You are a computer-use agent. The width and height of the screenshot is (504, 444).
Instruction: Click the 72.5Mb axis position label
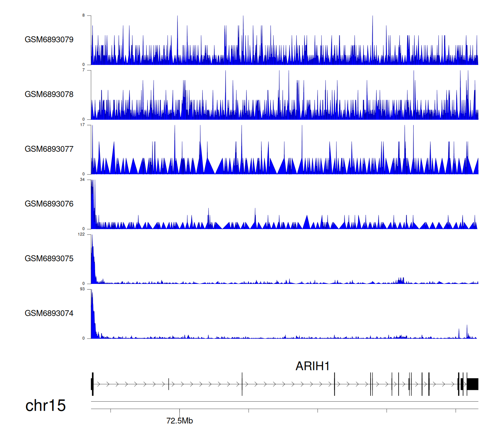[179, 421]
